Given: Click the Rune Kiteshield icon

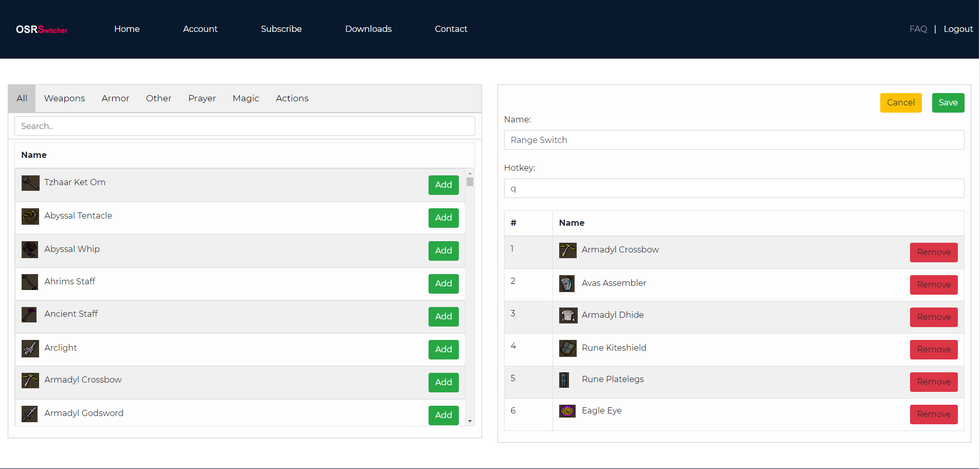Looking at the screenshot, I should click(x=568, y=349).
